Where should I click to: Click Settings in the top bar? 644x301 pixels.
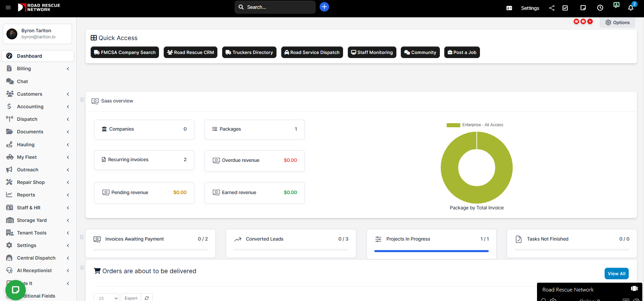tap(530, 8)
